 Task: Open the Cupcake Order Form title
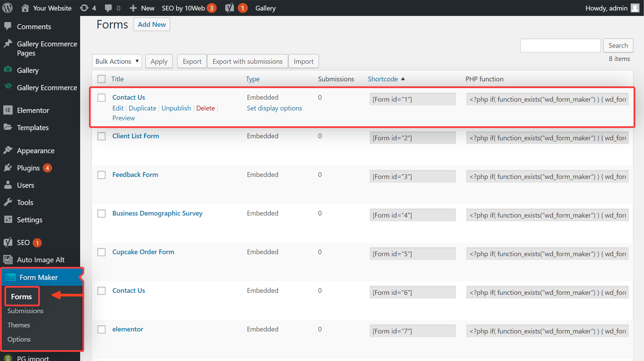click(x=143, y=252)
